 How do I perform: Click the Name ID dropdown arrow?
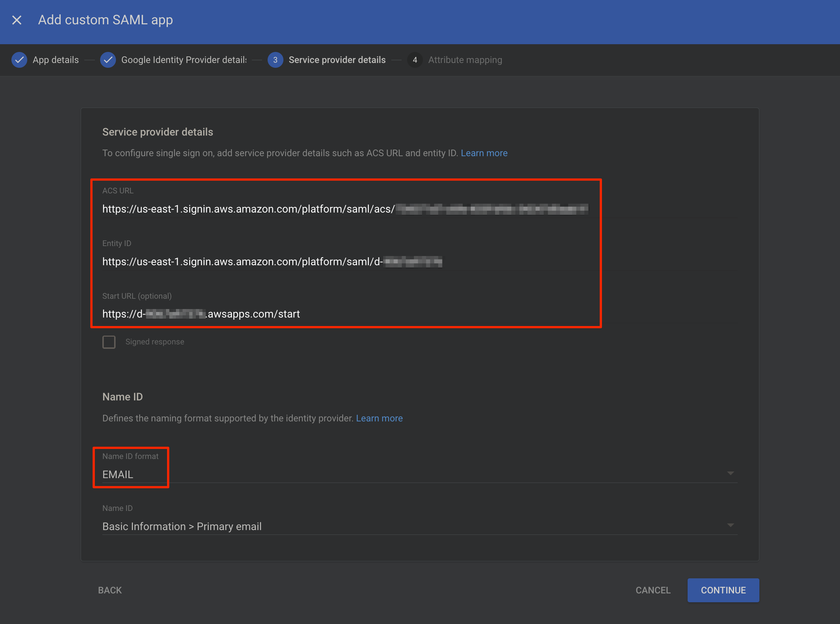point(730,525)
